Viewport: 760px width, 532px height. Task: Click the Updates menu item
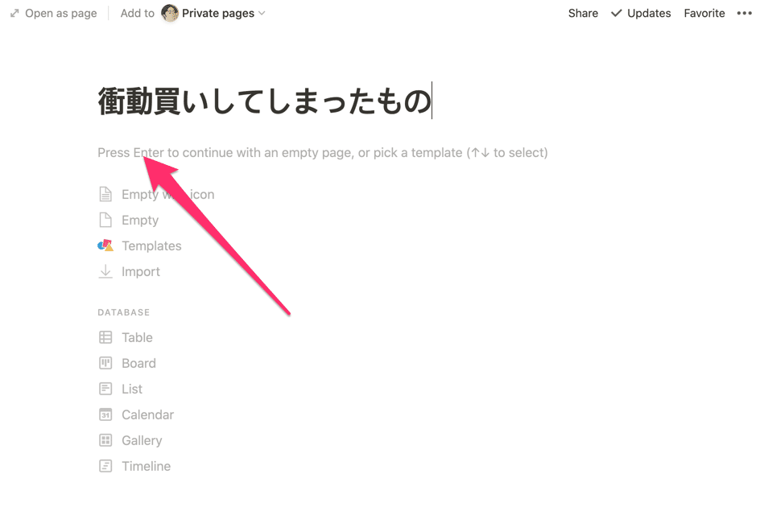(x=649, y=13)
